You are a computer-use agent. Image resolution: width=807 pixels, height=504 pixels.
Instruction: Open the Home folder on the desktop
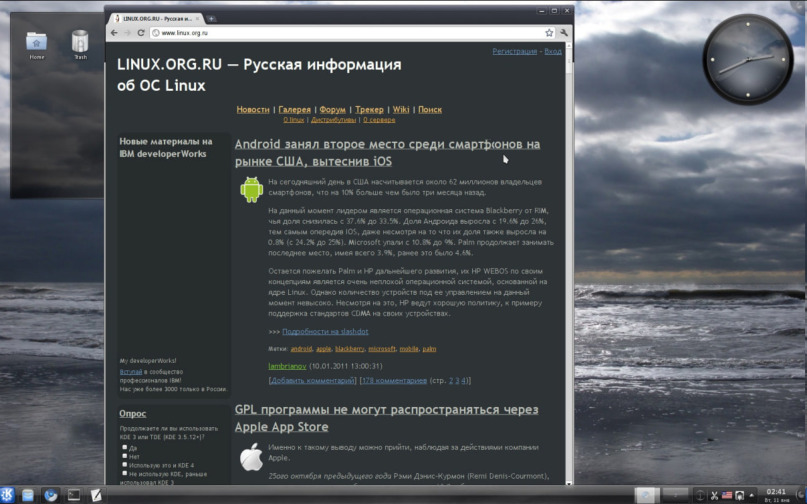click(37, 42)
